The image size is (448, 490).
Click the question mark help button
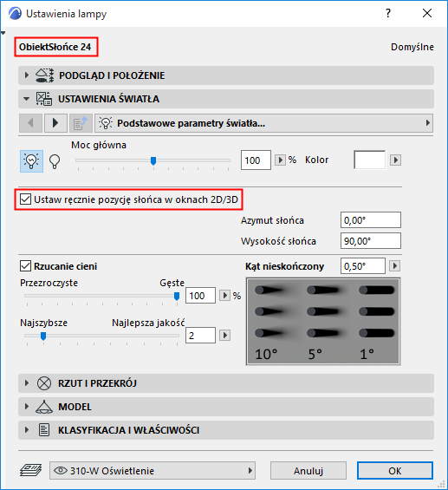[388, 13]
